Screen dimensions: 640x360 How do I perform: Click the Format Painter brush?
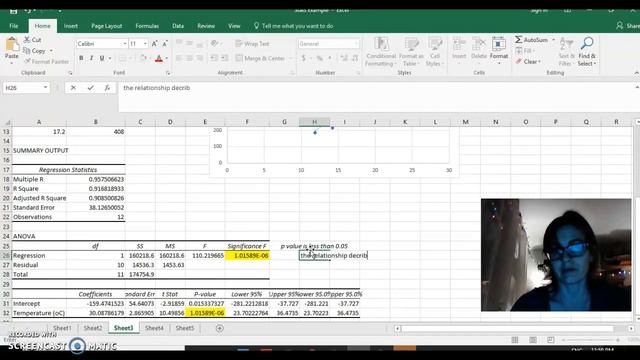(27, 62)
